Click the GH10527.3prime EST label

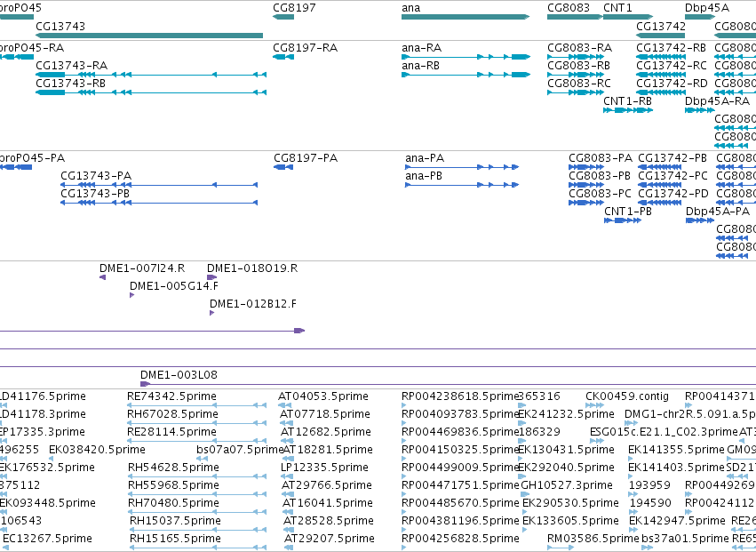pyautogui.click(x=567, y=485)
